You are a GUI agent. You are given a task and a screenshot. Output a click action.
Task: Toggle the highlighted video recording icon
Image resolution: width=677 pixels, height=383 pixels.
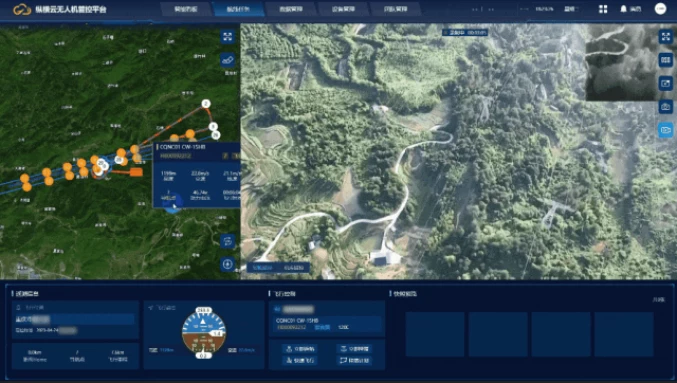pyautogui.click(x=665, y=130)
